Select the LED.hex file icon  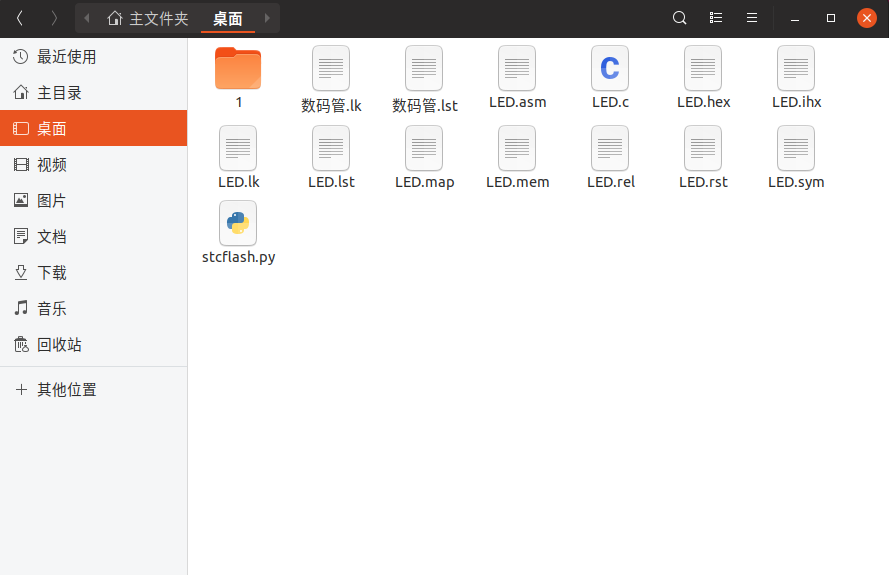pyautogui.click(x=703, y=69)
